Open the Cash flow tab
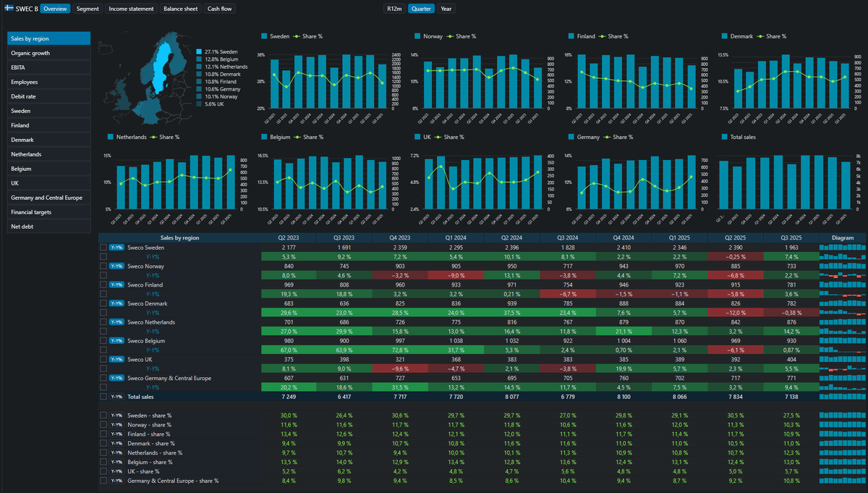 220,9
